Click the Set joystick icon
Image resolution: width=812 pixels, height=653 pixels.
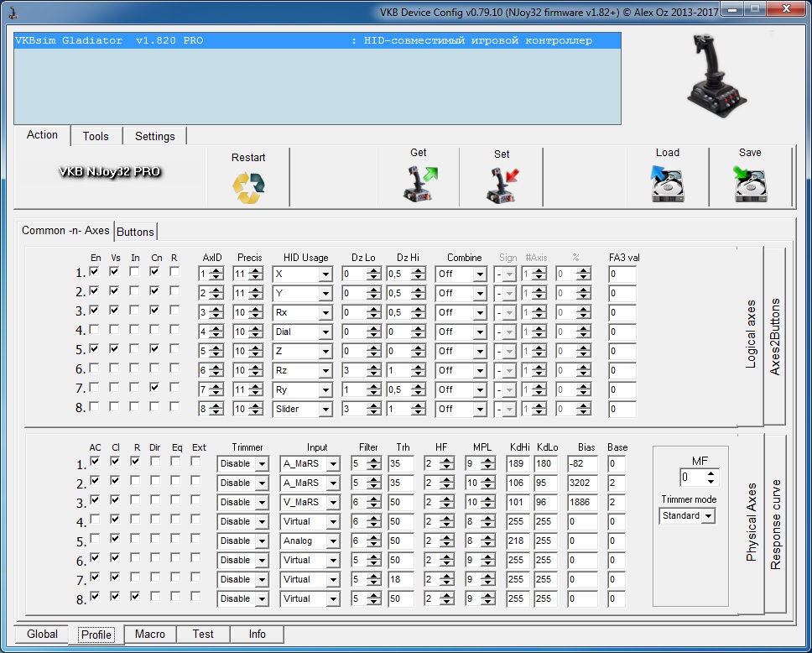[x=502, y=185]
